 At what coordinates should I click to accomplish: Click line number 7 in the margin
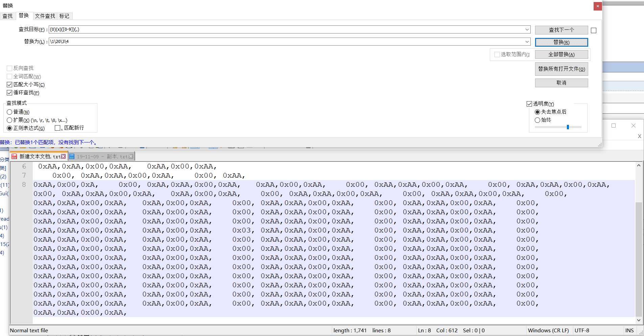[24, 176]
